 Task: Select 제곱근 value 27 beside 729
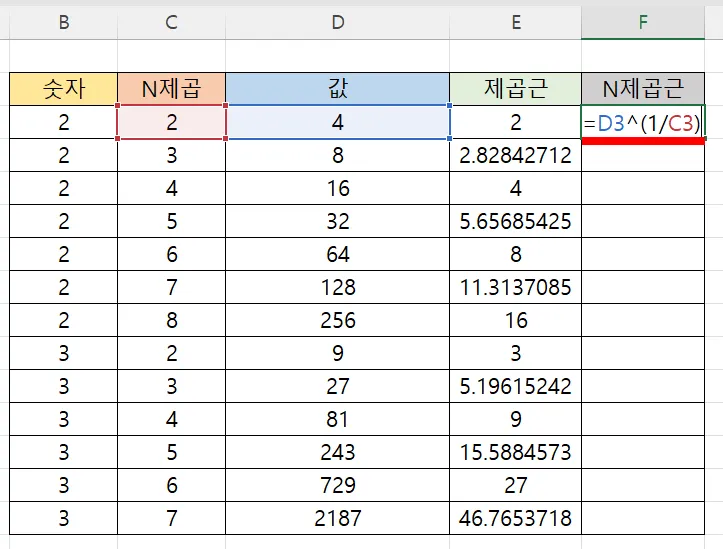point(516,485)
